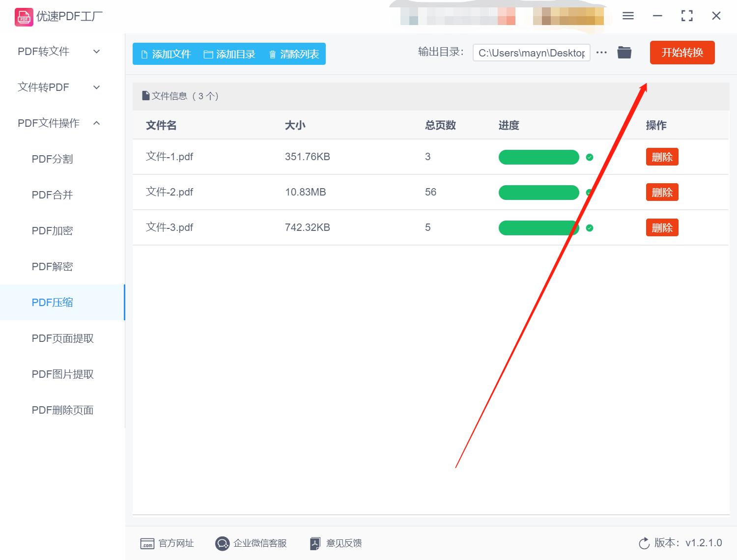Viewport: 737px width, 560px height.
Task: Click the 开始转换 button
Action: click(682, 53)
